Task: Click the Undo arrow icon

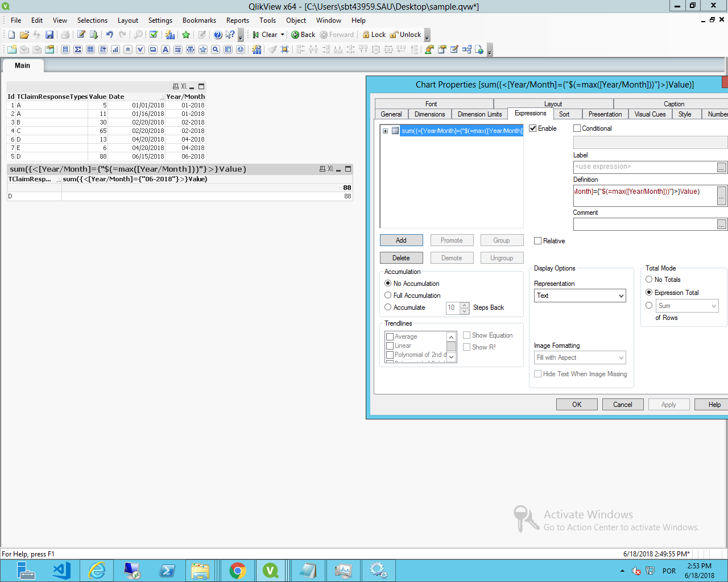Action: [x=110, y=35]
